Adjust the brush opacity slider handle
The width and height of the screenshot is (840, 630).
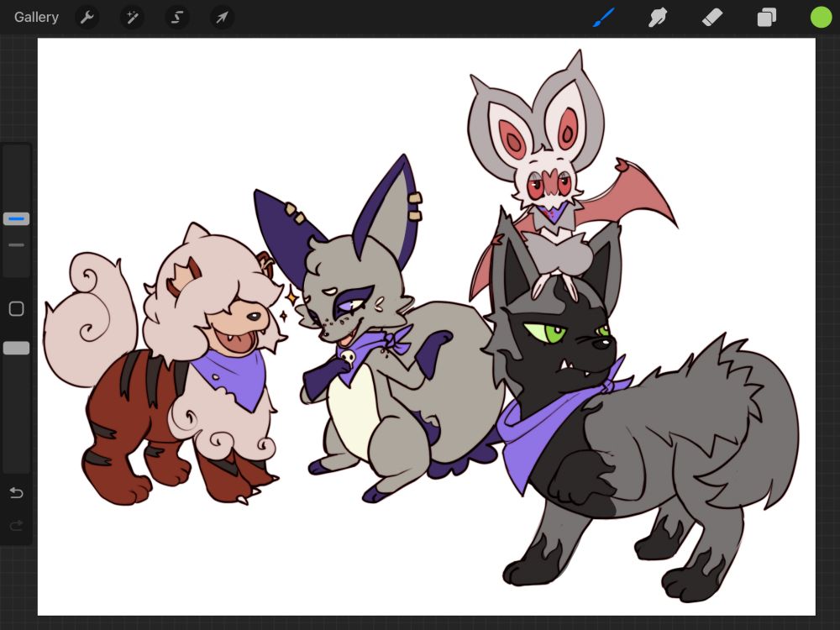[16, 349]
